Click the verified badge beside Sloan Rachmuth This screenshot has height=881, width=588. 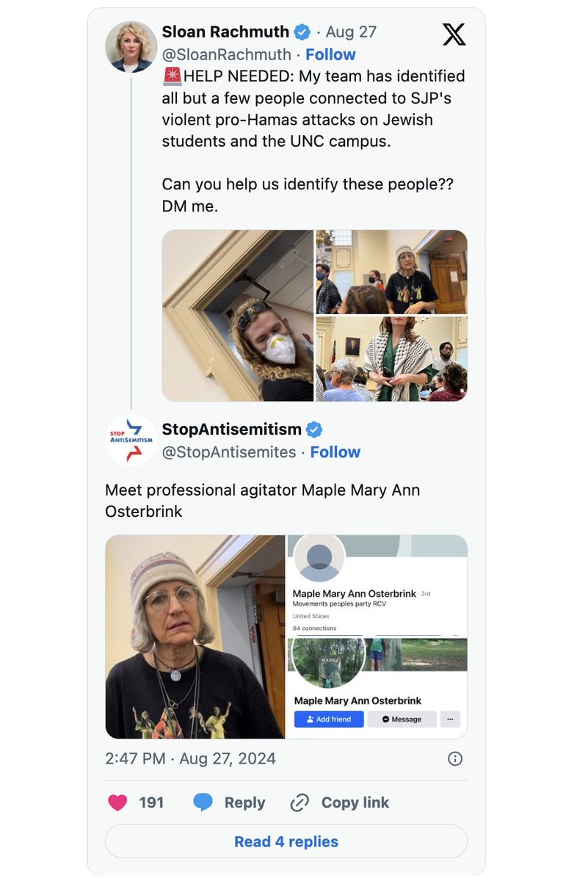tap(302, 32)
